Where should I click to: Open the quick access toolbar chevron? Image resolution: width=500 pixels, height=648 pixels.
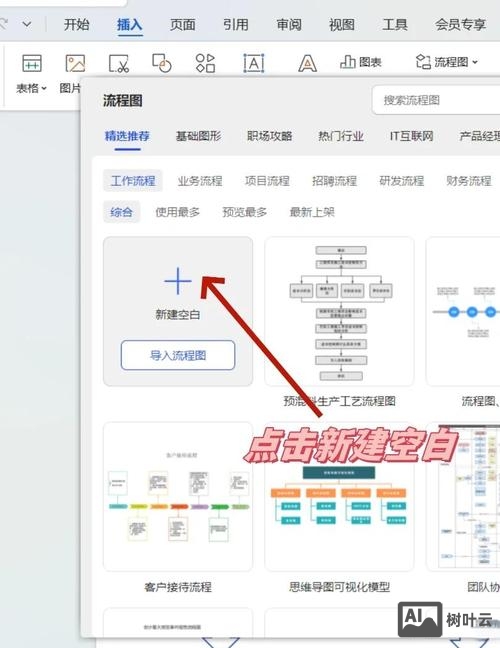tap(27, 24)
